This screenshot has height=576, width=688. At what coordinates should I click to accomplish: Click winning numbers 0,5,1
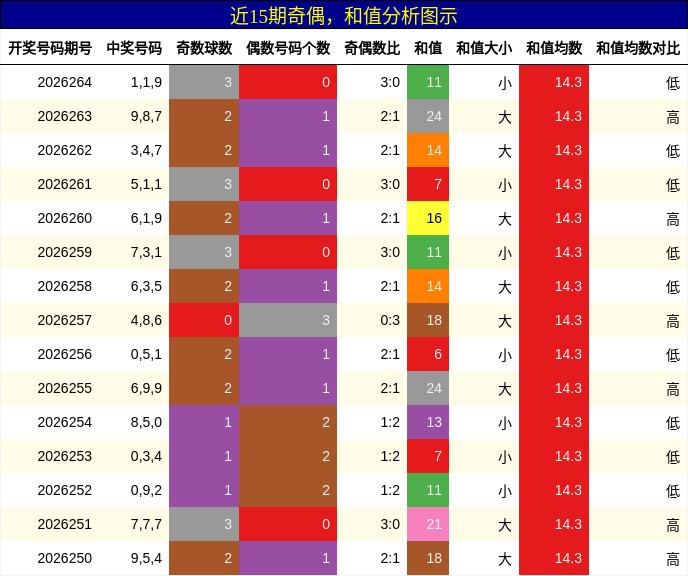pos(146,354)
